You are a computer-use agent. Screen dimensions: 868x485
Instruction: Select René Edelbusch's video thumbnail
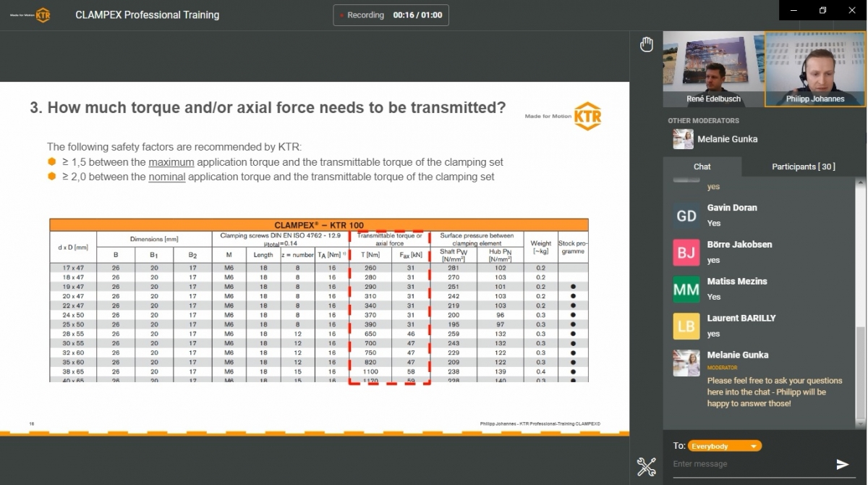713,69
